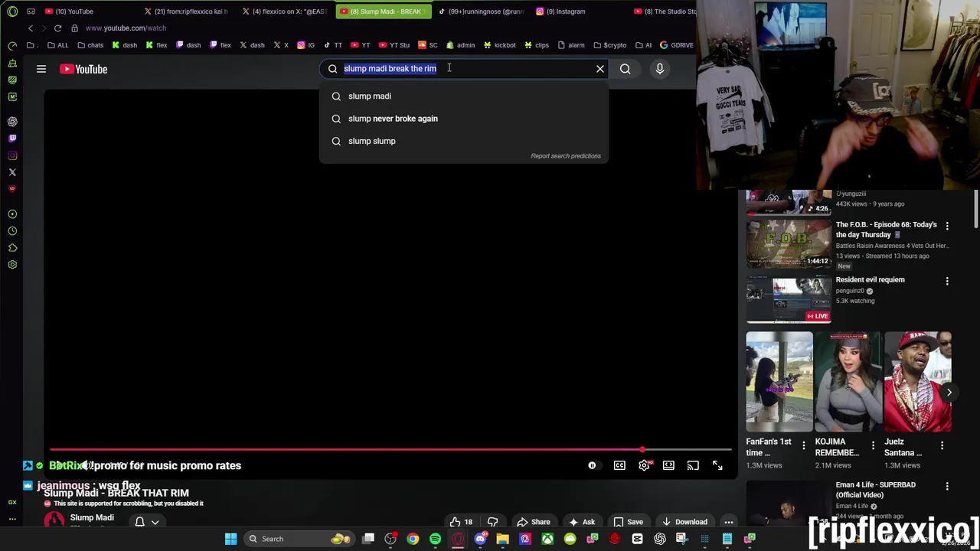Open the 'kickbot' bookmark
The width and height of the screenshot is (980, 551).
point(499,45)
